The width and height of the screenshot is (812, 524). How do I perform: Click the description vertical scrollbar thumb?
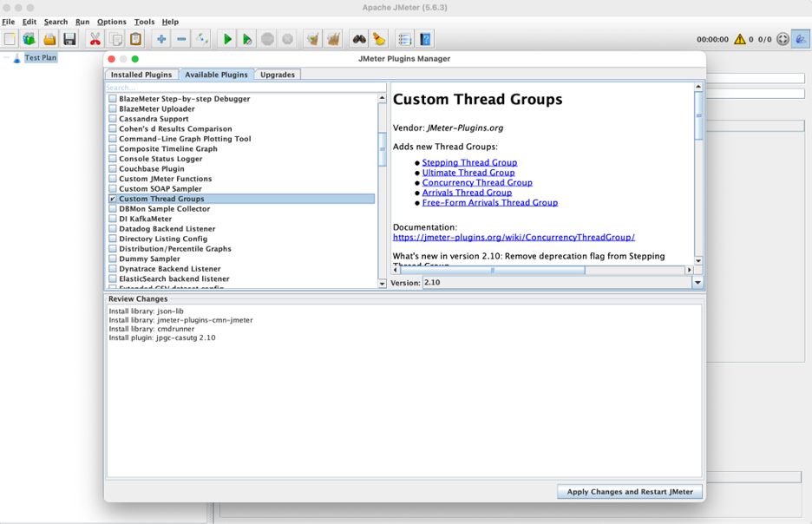coord(698,115)
